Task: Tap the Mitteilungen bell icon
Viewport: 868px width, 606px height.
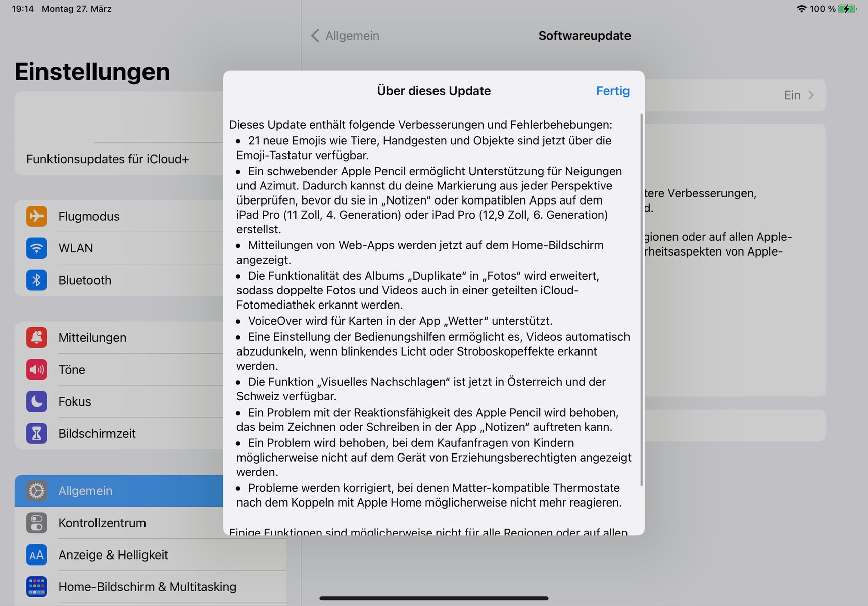Action: [37, 337]
